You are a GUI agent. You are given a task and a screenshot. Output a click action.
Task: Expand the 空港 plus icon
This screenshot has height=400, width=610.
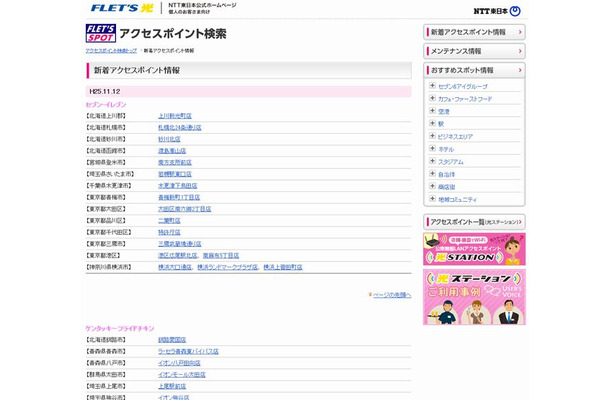(432, 111)
